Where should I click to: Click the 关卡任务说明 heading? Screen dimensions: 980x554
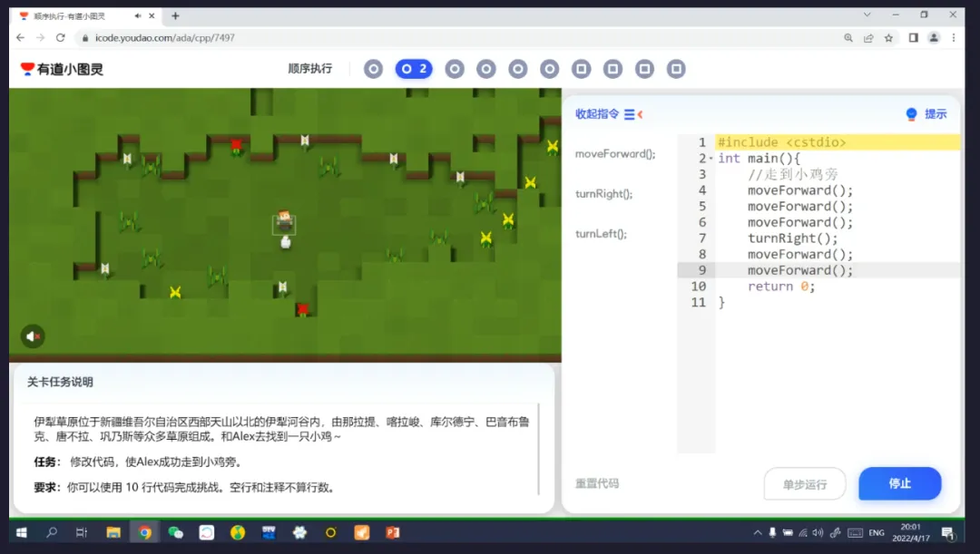pyautogui.click(x=60, y=382)
